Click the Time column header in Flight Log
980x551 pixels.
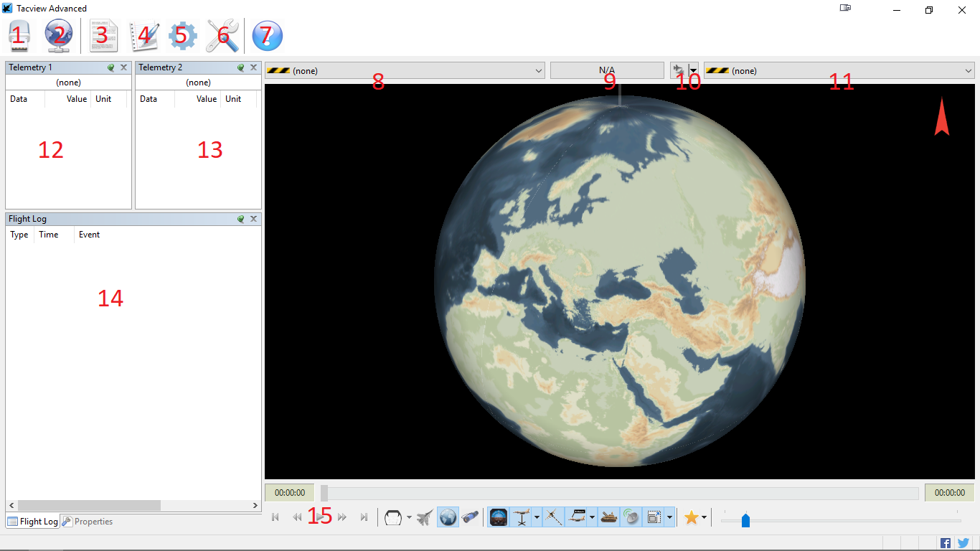click(x=49, y=235)
